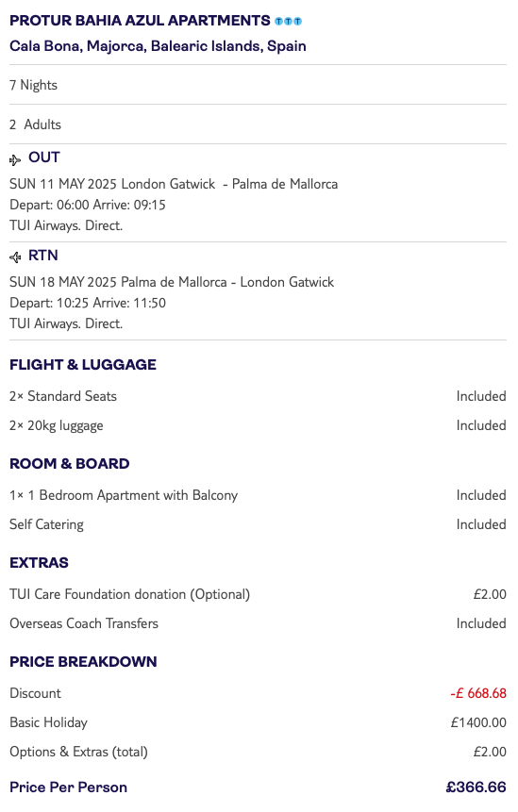Click the 7 Nights row

click(258, 85)
